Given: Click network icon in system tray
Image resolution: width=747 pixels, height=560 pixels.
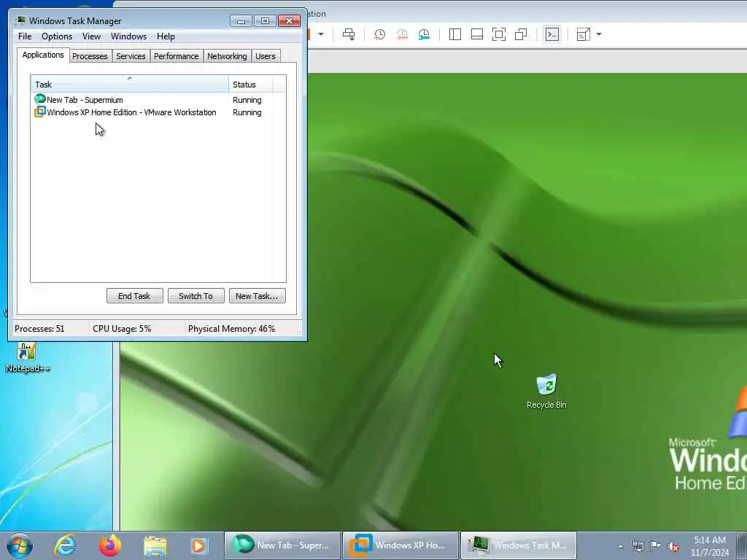Looking at the screenshot, I should (638, 546).
